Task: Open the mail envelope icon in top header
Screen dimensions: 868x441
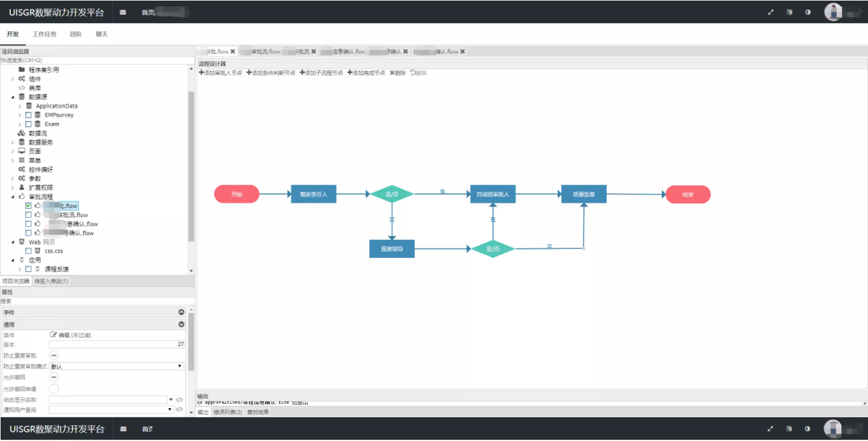Action: 123,12
